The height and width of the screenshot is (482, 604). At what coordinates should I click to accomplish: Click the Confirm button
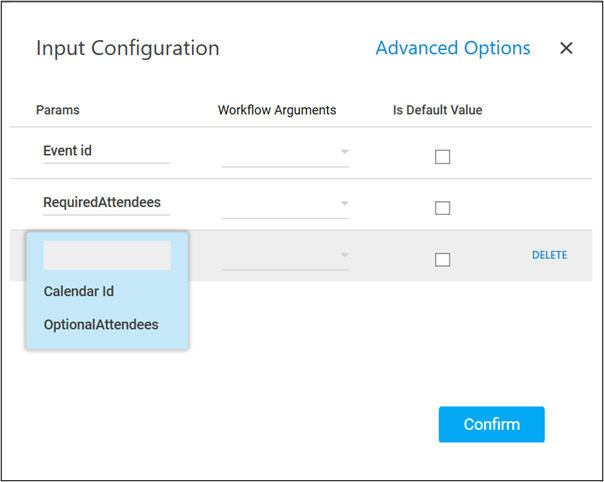(x=491, y=424)
